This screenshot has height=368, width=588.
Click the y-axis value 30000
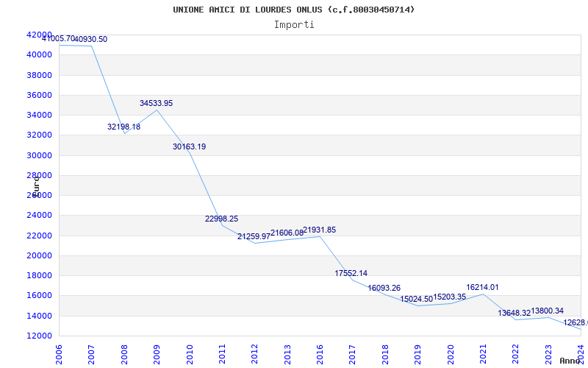[39, 155]
